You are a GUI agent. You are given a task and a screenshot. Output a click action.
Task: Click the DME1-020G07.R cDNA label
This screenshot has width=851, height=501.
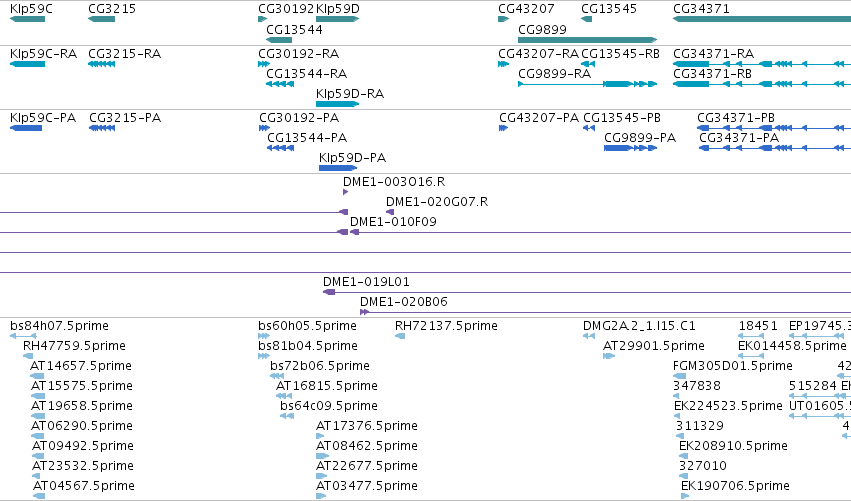tap(437, 201)
